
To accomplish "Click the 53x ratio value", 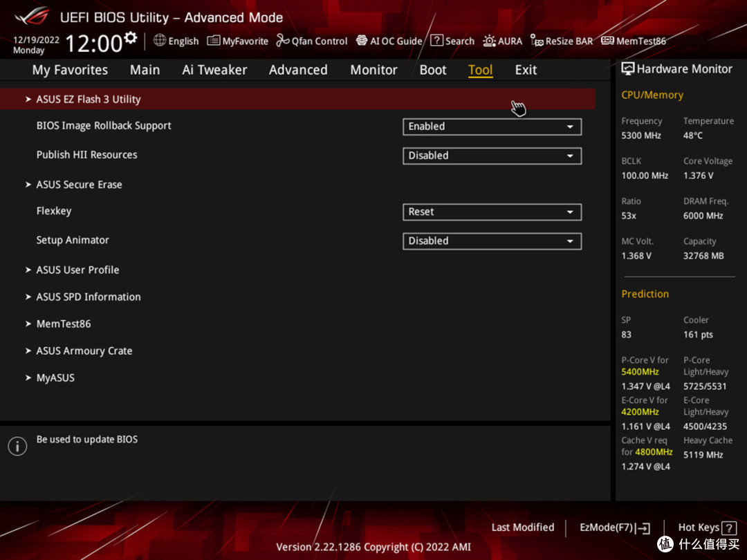I will coord(628,216).
